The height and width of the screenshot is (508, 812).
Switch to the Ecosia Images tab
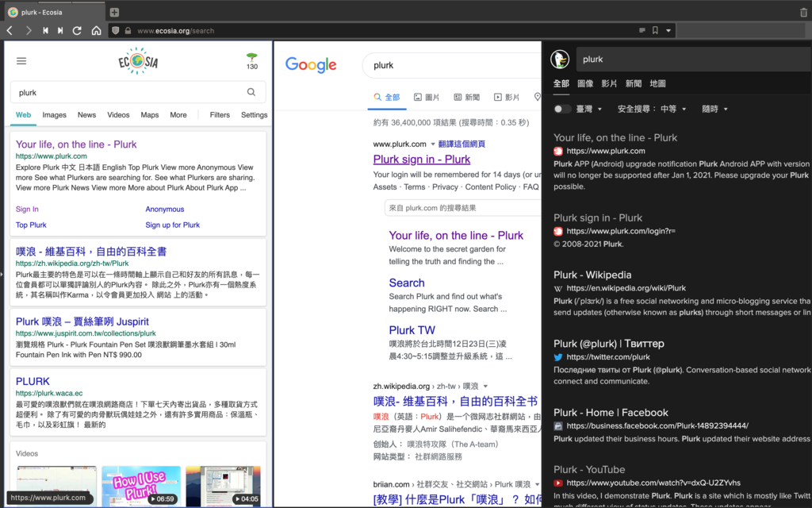(x=55, y=115)
